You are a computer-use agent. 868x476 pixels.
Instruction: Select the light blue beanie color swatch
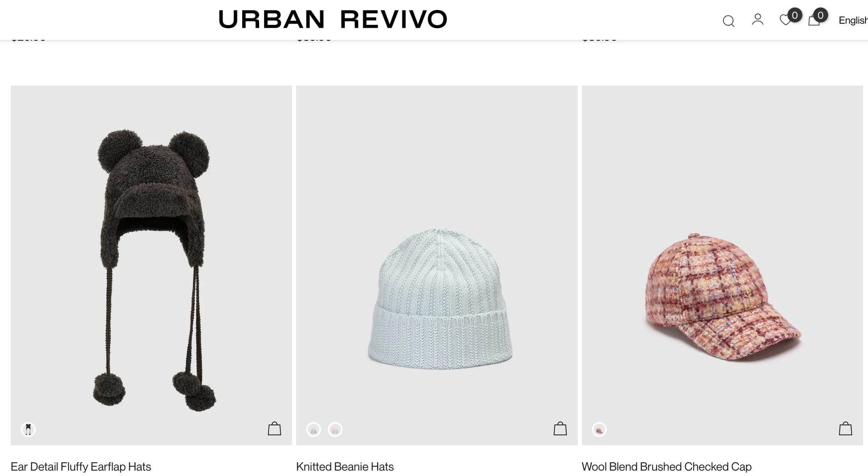314,429
